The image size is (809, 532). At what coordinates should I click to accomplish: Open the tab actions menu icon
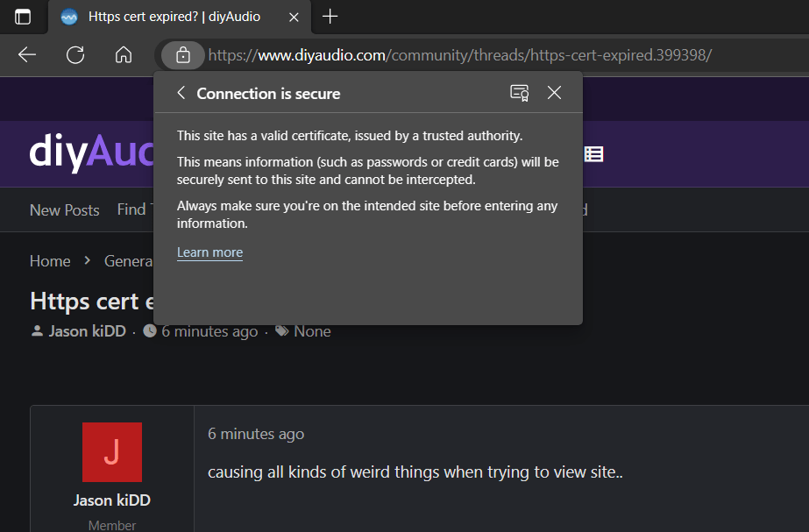tap(23, 17)
